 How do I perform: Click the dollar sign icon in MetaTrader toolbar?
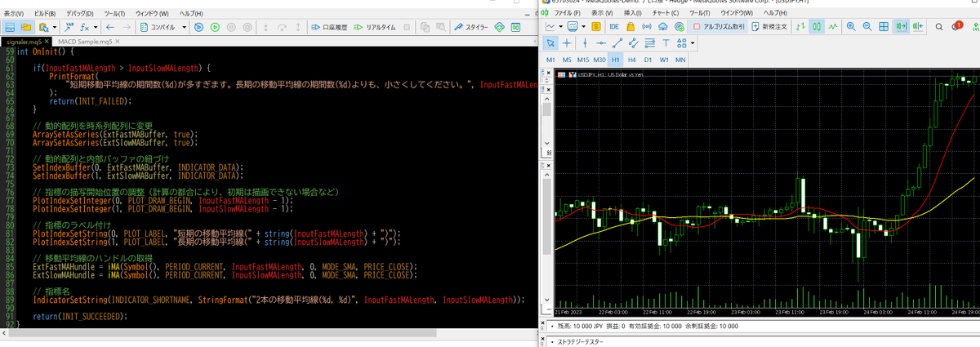coord(596,27)
